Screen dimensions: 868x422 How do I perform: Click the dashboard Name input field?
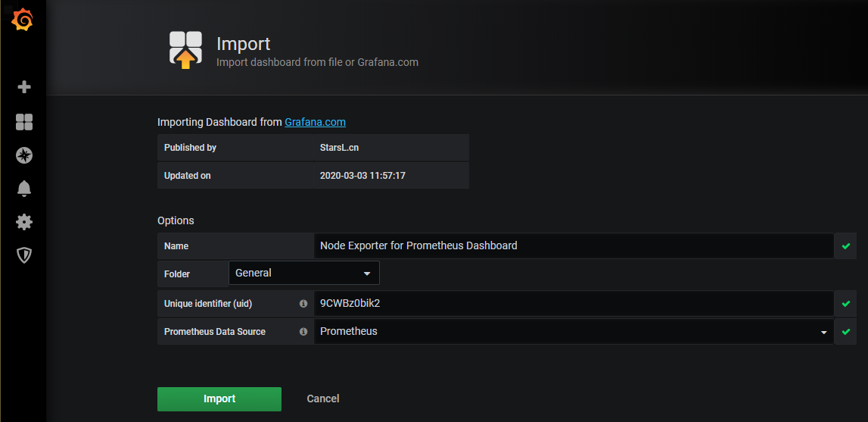point(574,245)
